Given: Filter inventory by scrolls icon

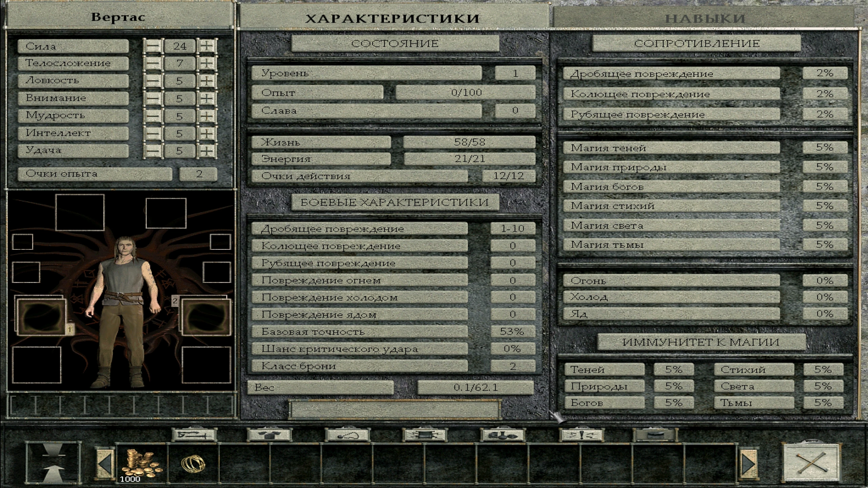Looking at the screenshot, I should point(425,435).
